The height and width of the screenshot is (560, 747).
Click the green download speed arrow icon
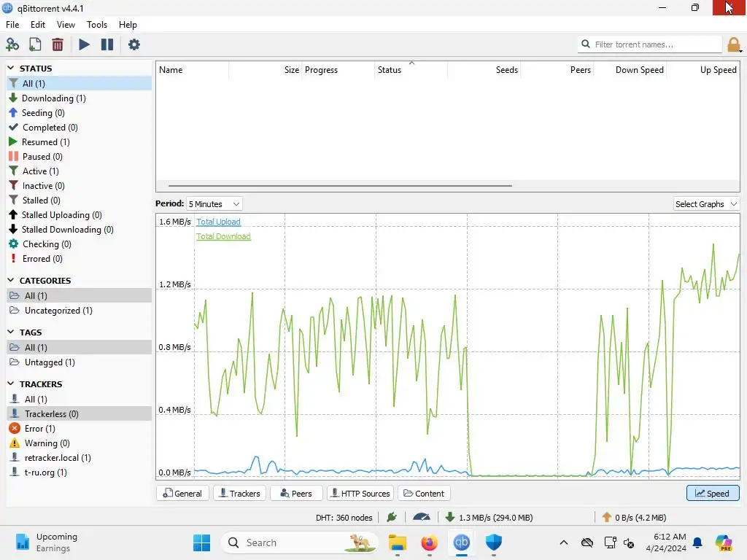point(449,517)
